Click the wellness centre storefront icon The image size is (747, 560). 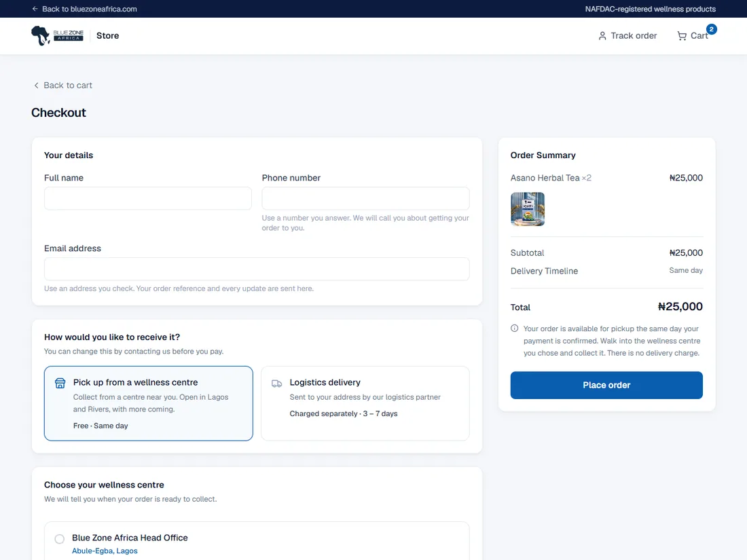[x=60, y=383]
